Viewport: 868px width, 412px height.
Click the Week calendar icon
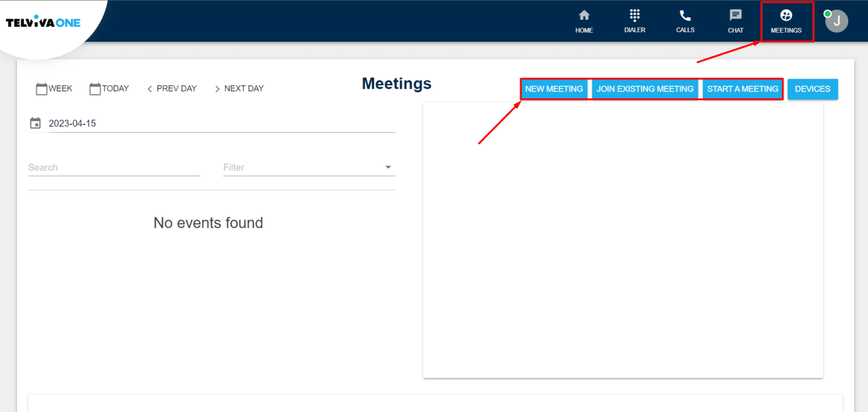click(42, 88)
